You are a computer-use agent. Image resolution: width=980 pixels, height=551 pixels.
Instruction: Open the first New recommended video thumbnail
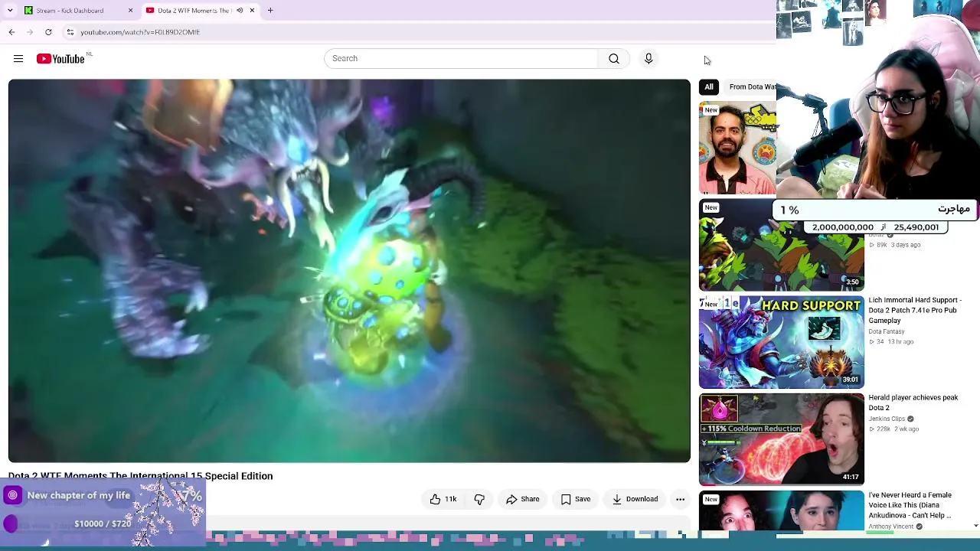[737, 148]
